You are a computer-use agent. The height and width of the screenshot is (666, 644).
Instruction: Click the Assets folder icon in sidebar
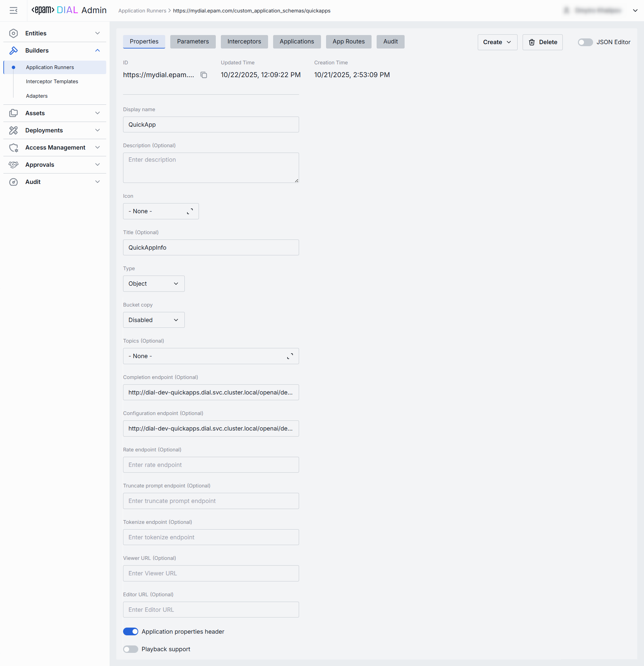(x=13, y=113)
